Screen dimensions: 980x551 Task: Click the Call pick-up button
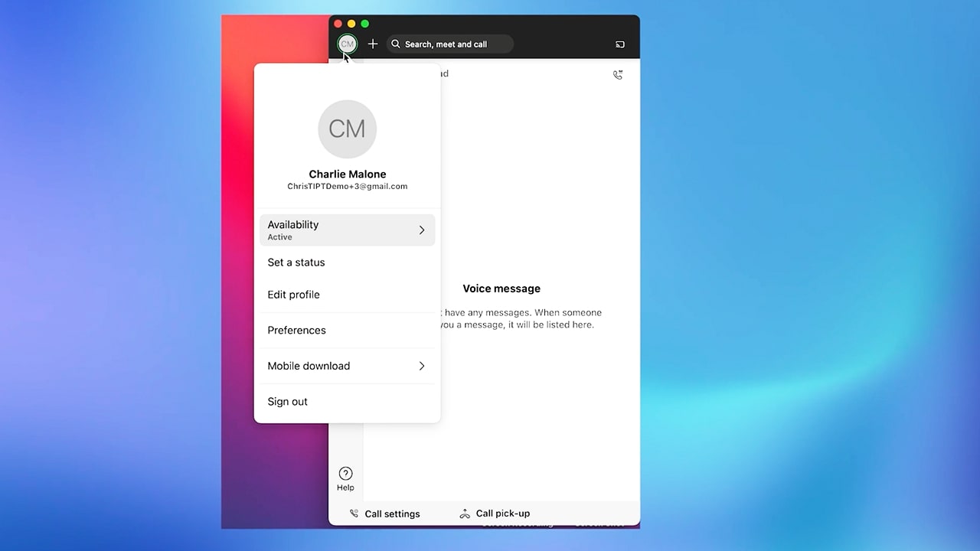(495, 514)
